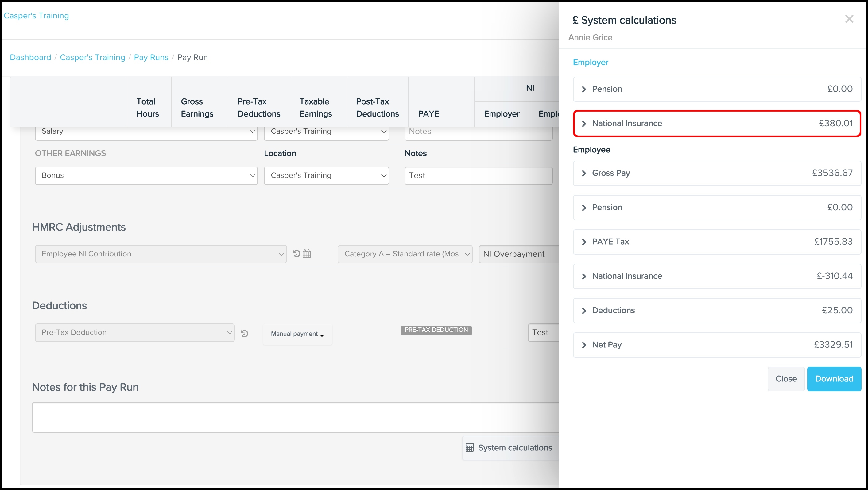Click the Test notes field for Bonus

point(478,175)
